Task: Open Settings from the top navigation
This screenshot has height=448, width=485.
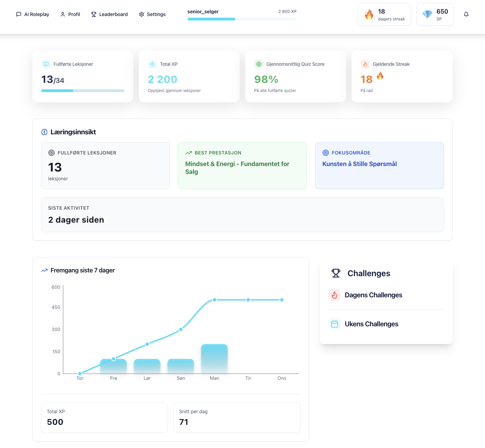Action: pos(152,14)
